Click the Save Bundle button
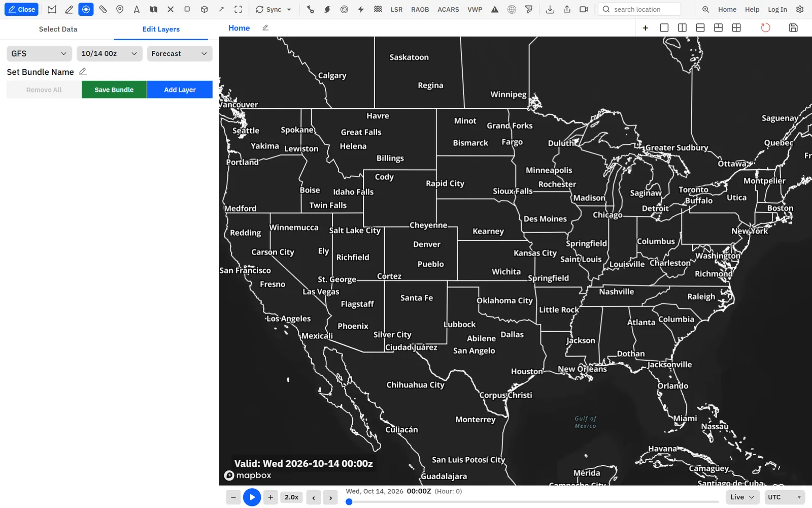Viewport: 812px width, 508px height. coord(114,89)
